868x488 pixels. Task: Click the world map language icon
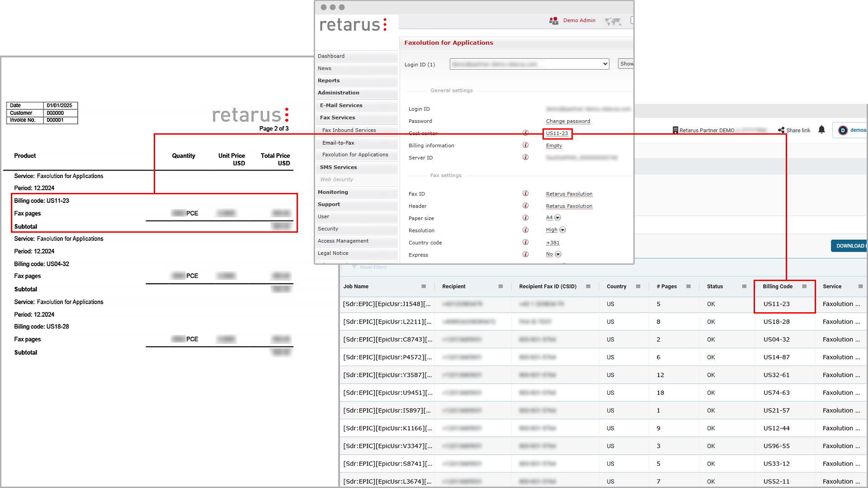click(613, 21)
